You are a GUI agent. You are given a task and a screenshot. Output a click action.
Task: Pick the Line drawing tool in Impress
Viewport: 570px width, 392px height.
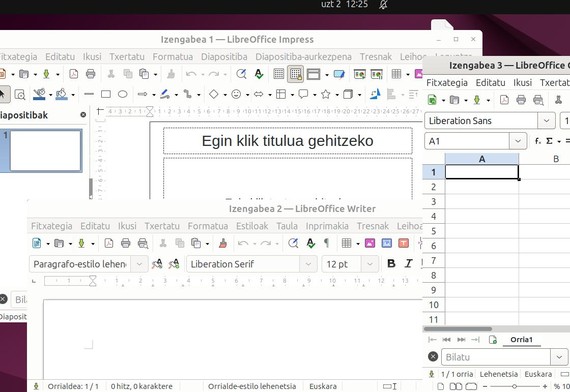click(89, 95)
